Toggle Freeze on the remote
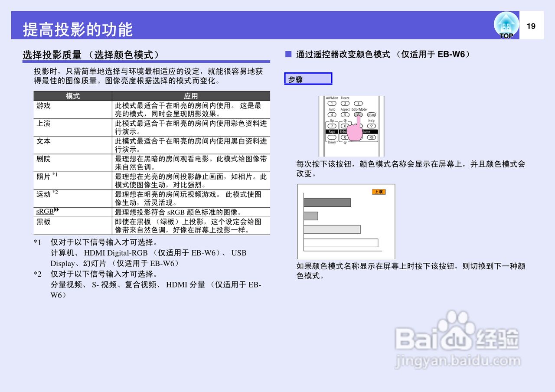 (x=345, y=103)
